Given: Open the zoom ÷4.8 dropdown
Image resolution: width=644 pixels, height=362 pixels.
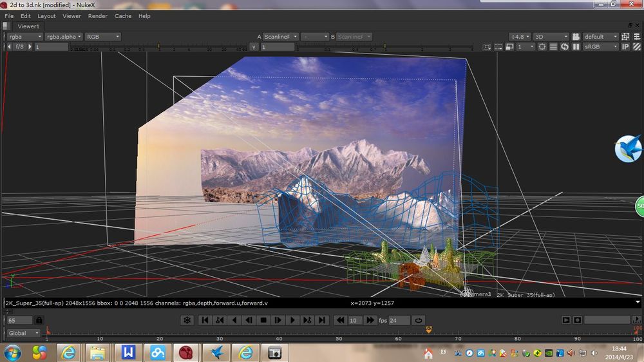Looking at the screenshot, I should tap(520, 37).
